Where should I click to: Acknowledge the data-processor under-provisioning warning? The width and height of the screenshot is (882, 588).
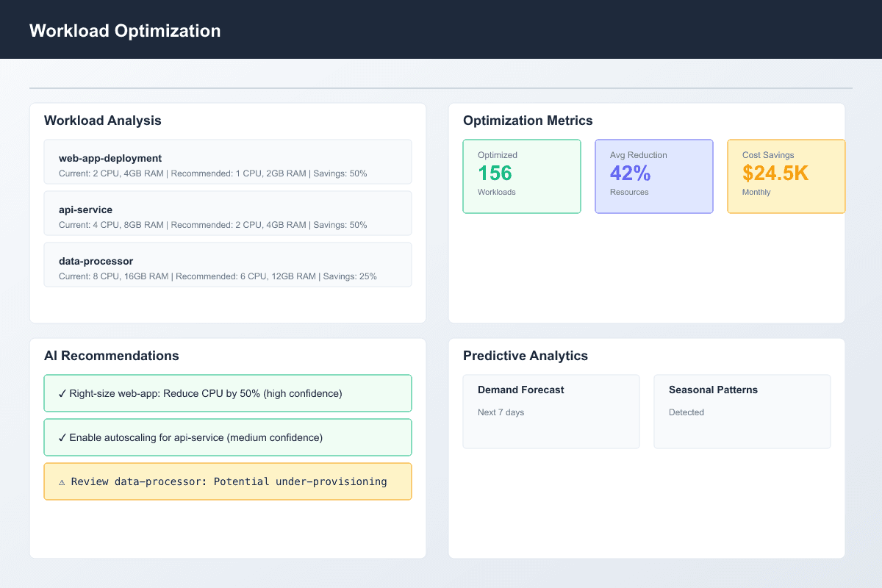point(228,481)
